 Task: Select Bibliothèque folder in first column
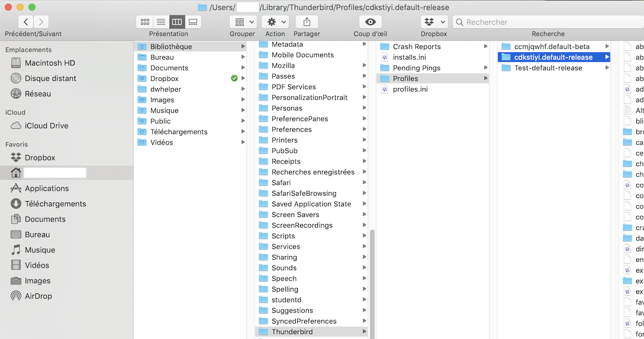point(190,46)
